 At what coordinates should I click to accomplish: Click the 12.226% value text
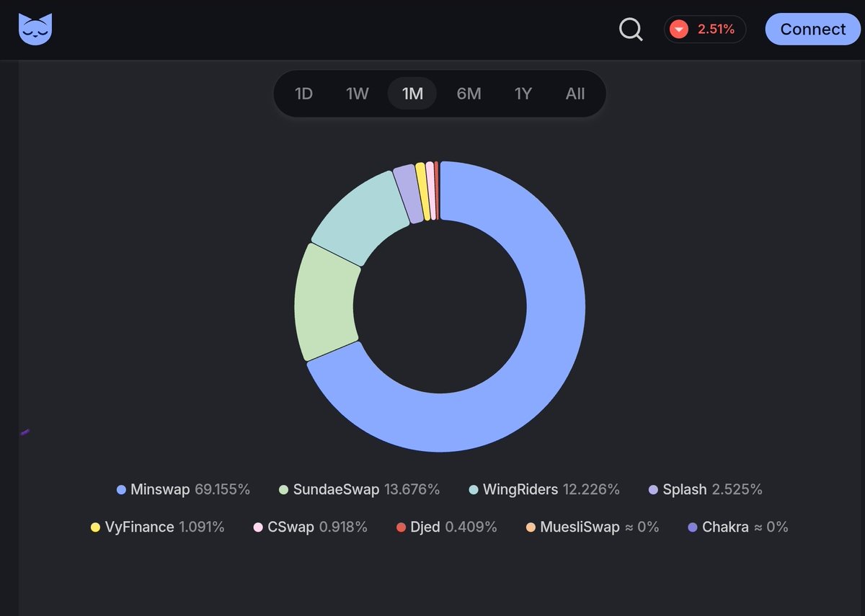(x=592, y=490)
